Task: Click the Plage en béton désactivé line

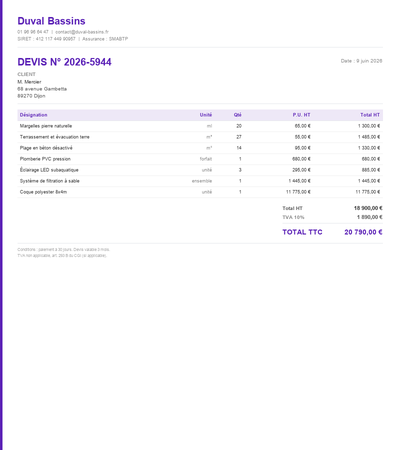Action: [200, 148]
